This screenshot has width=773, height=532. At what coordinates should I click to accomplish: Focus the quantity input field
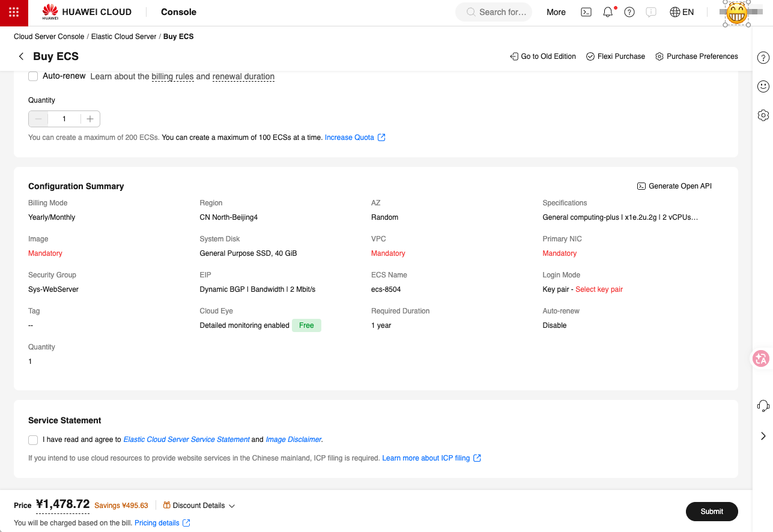tap(64, 119)
